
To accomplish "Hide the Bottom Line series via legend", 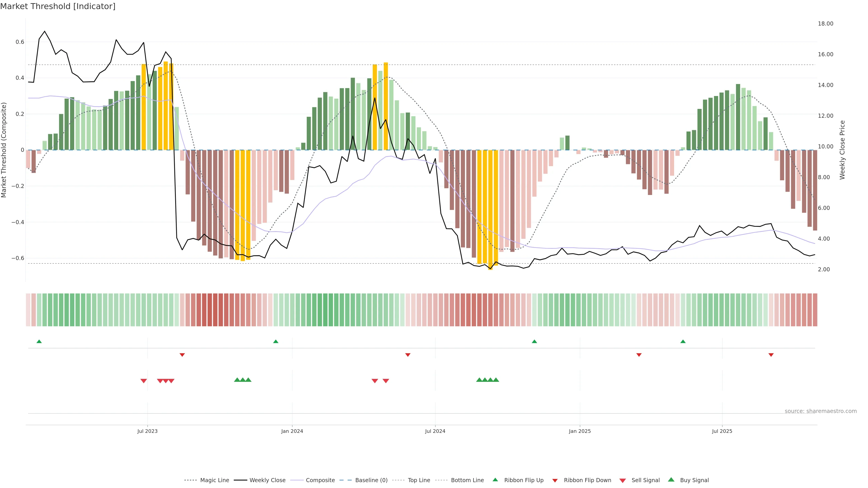I will coord(467,480).
